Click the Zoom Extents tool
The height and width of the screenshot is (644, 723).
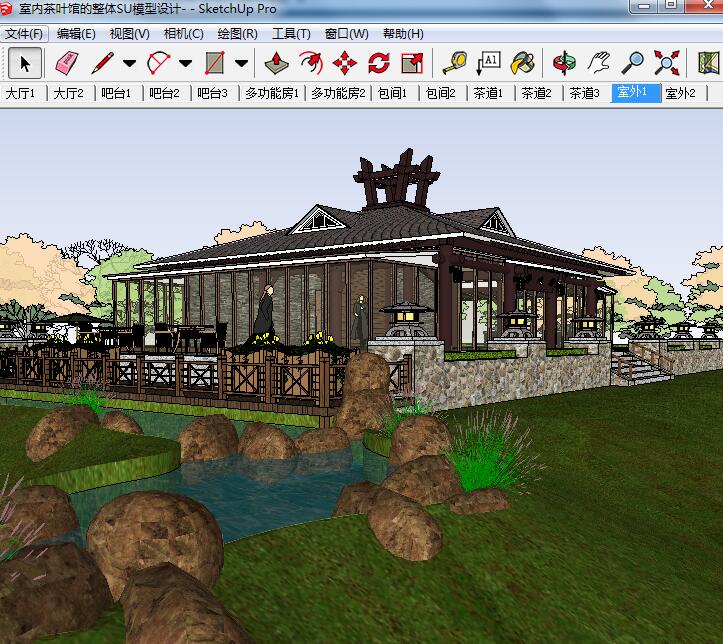click(x=667, y=63)
